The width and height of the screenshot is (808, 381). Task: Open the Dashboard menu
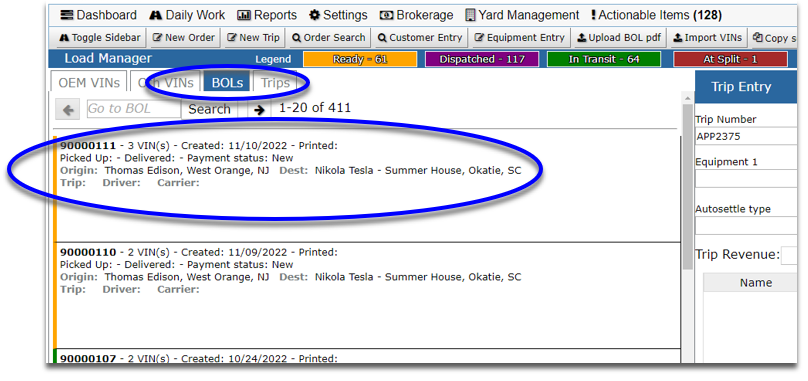tap(98, 15)
